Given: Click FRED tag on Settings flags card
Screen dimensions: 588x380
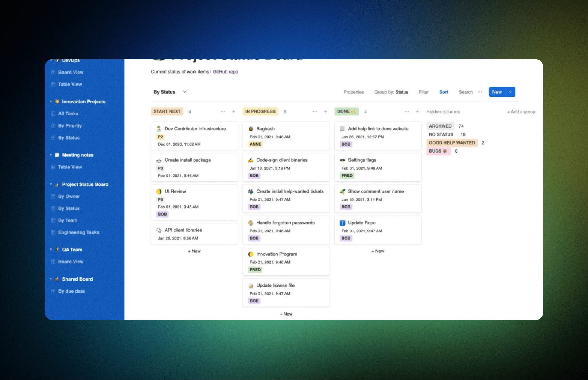Looking at the screenshot, I should tap(347, 176).
